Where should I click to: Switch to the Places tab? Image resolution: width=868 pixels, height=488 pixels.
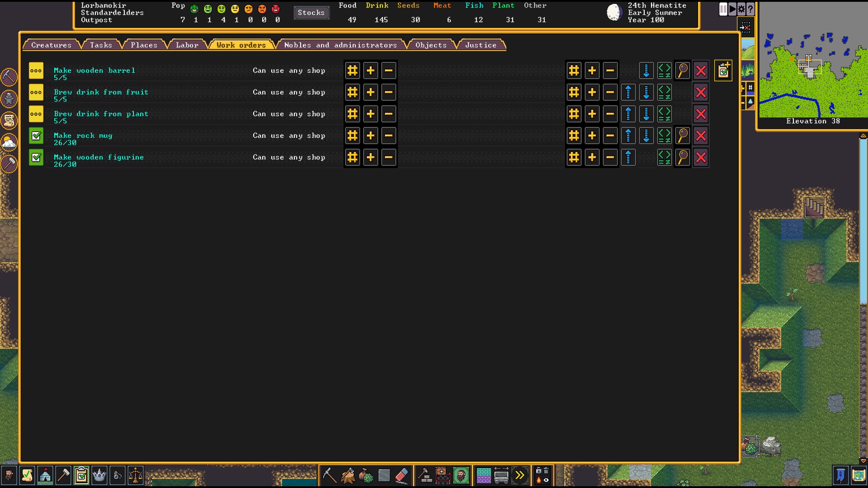144,45
